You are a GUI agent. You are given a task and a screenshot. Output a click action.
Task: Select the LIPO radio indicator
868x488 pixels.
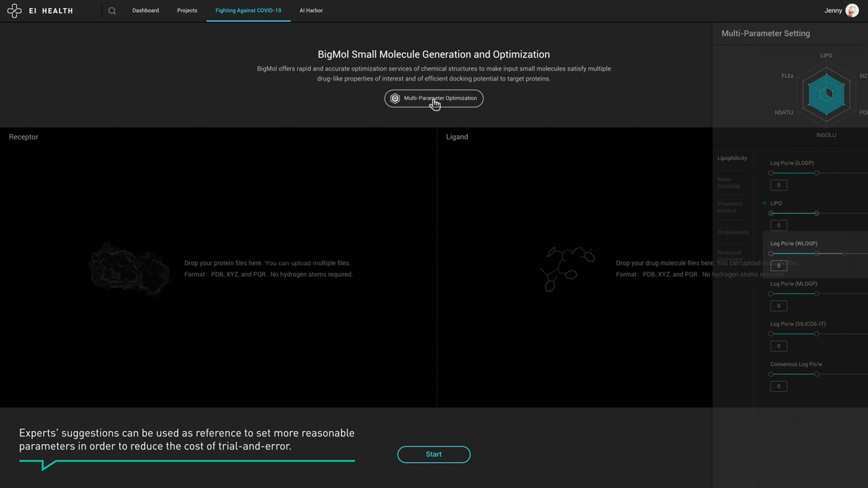765,203
